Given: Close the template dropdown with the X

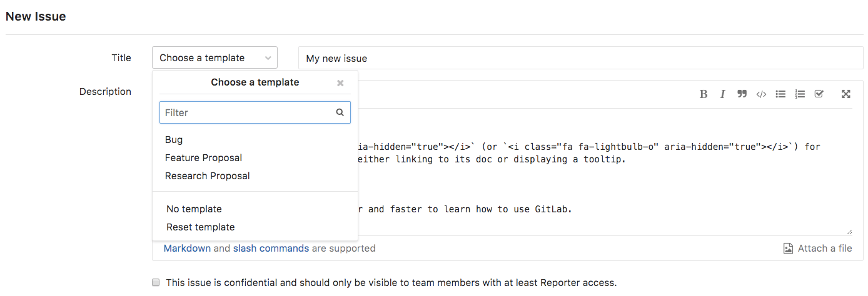Looking at the screenshot, I should (340, 83).
